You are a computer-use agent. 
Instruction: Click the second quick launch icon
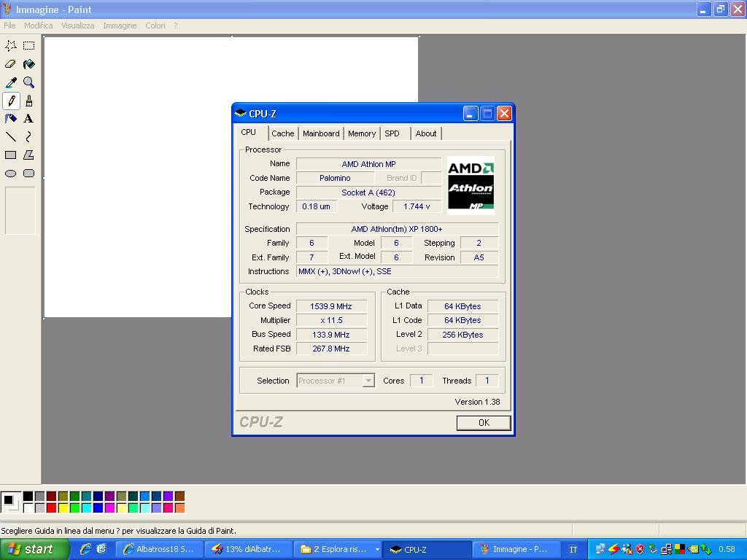[x=101, y=549]
